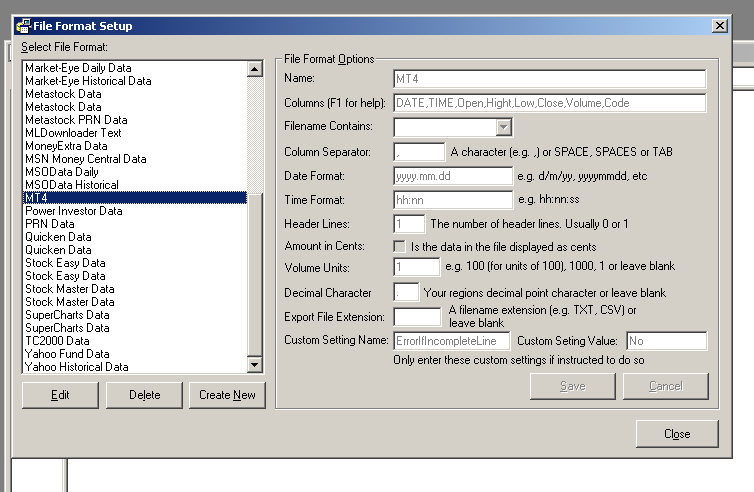Click the Columns input field
Image resolution: width=754 pixels, height=492 pixels.
click(550, 103)
